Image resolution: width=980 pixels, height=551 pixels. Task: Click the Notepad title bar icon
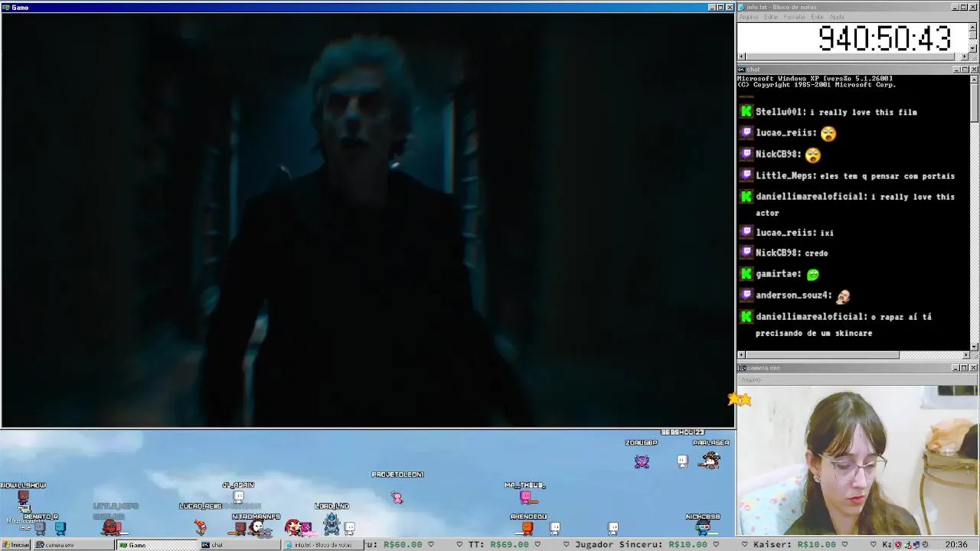coord(741,7)
